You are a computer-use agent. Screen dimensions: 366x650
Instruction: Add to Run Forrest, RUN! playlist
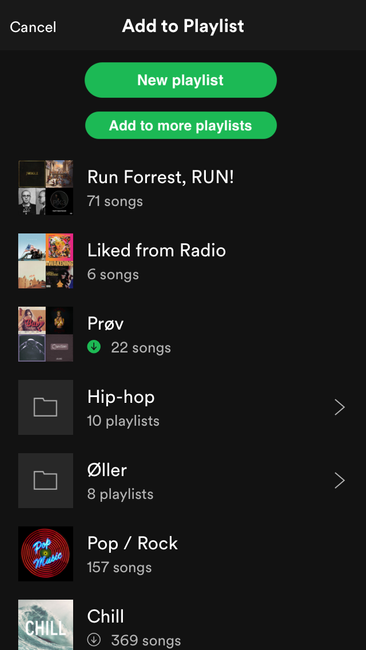183,187
